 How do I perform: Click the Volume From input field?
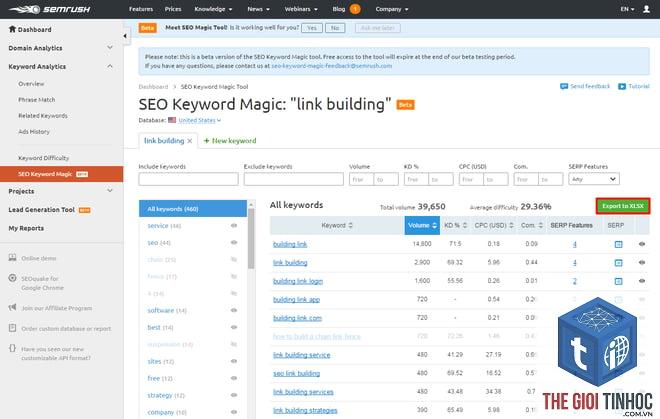tap(361, 179)
